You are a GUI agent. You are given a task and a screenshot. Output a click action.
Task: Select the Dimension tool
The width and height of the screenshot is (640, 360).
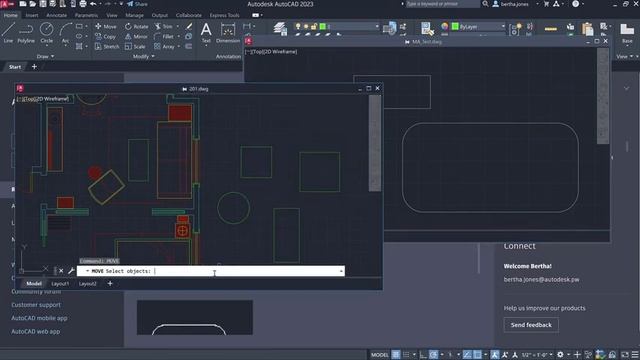point(228,33)
